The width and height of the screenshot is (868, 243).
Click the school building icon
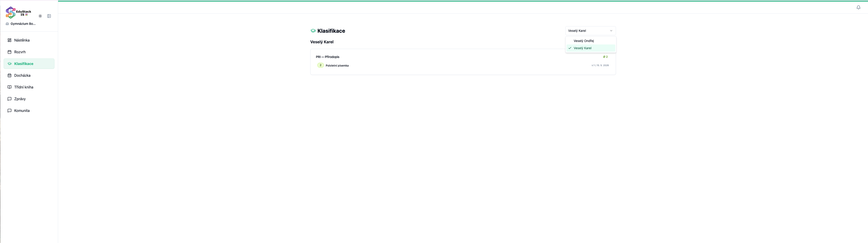(7, 24)
